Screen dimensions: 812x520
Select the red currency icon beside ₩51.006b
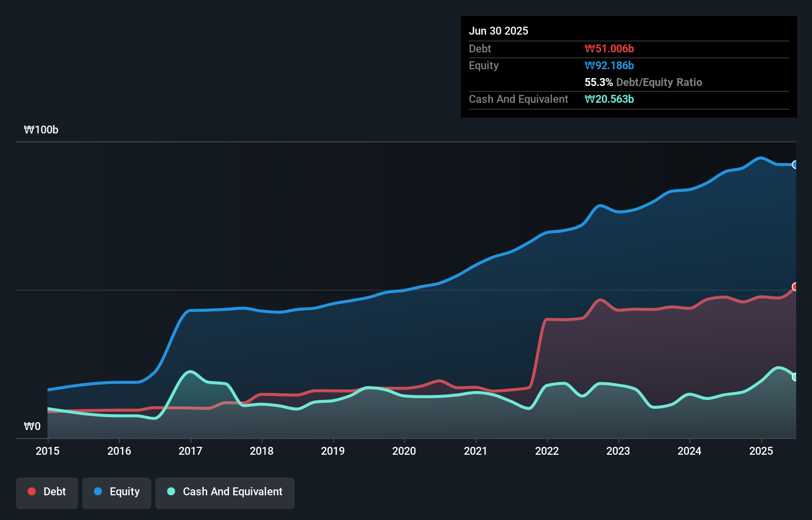pyautogui.click(x=589, y=48)
